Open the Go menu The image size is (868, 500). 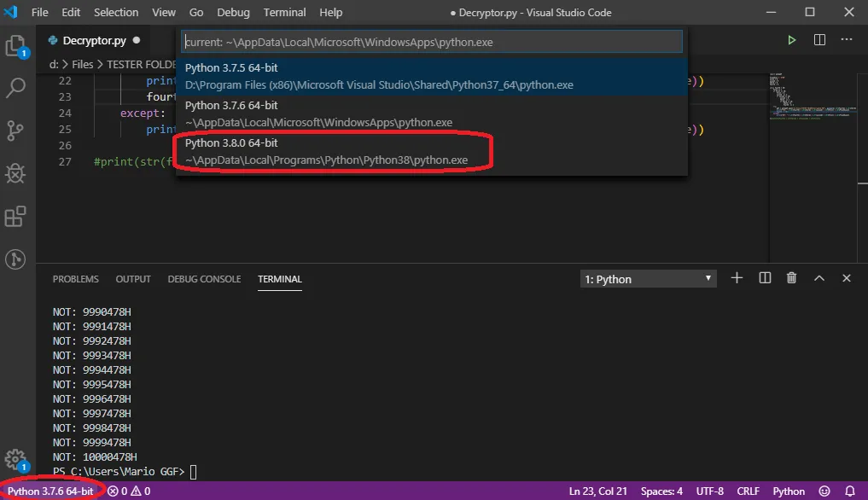tap(196, 12)
